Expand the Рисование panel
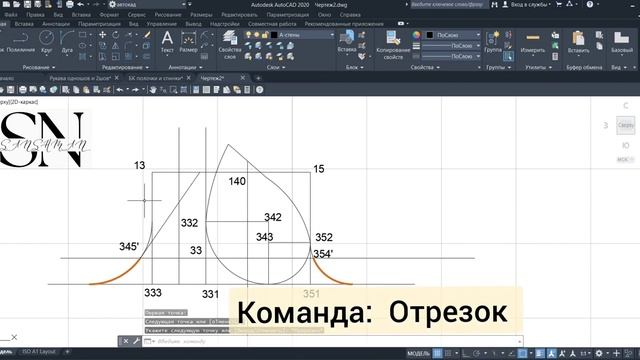The width and height of the screenshot is (640, 360). click(39, 67)
